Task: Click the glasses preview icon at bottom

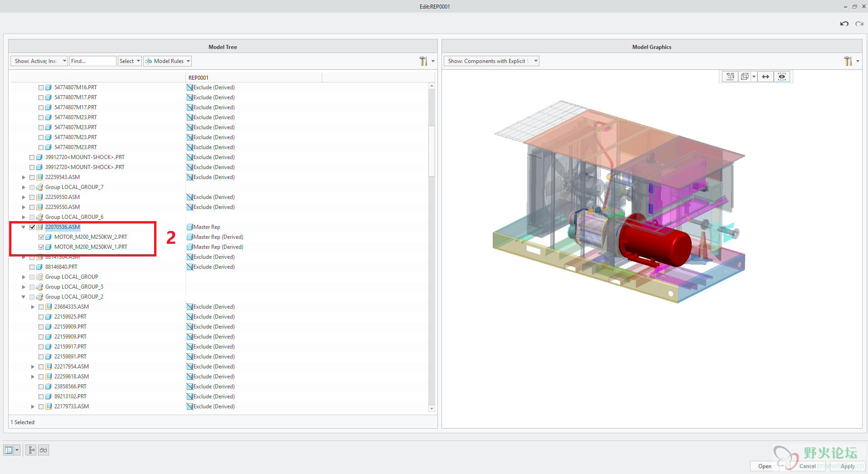Action: click(44, 450)
